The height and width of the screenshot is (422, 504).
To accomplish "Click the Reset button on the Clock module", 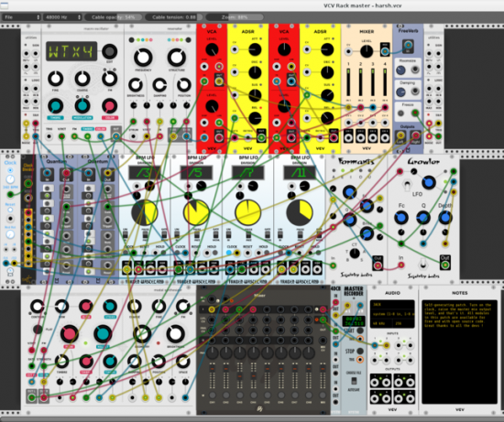I will pyautogui.click(x=10, y=210).
